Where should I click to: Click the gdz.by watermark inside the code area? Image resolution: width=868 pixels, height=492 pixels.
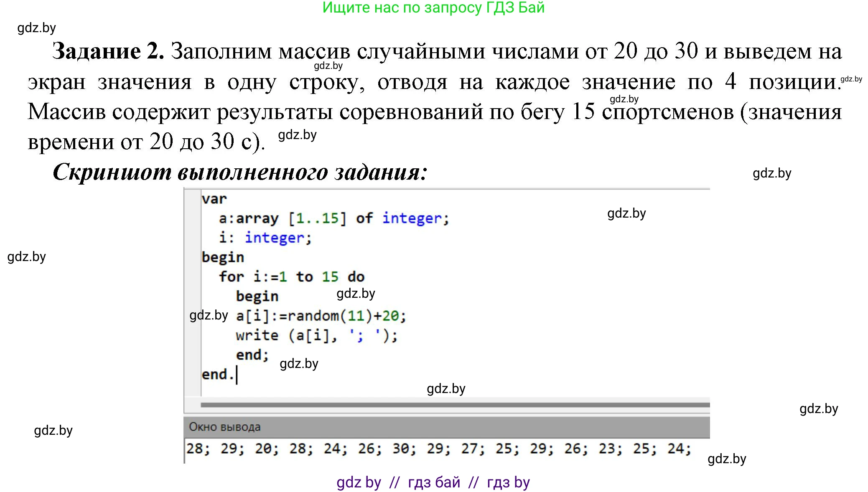pos(356,294)
